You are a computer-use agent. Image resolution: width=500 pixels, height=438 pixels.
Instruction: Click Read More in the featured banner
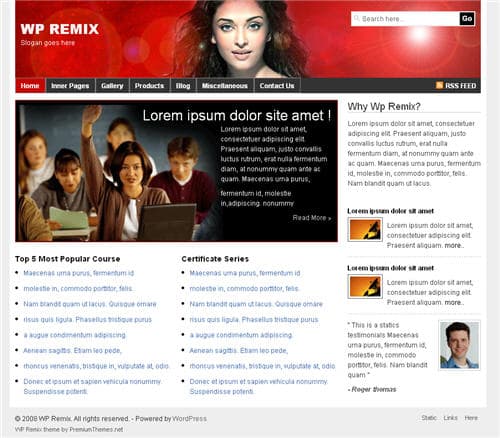point(312,218)
